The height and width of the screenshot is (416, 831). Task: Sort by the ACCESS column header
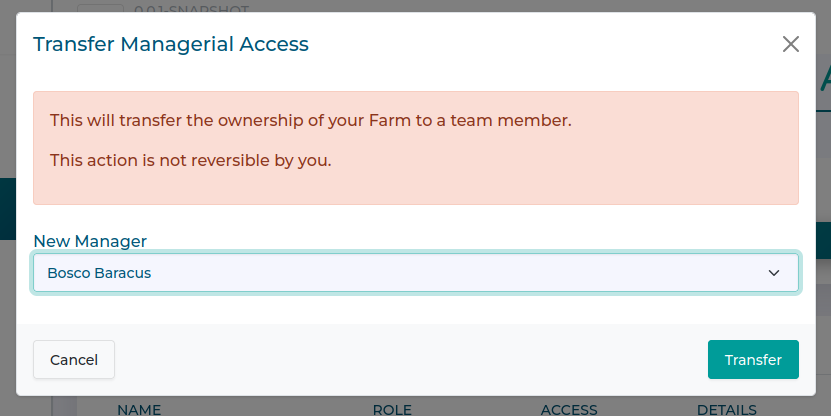568,409
